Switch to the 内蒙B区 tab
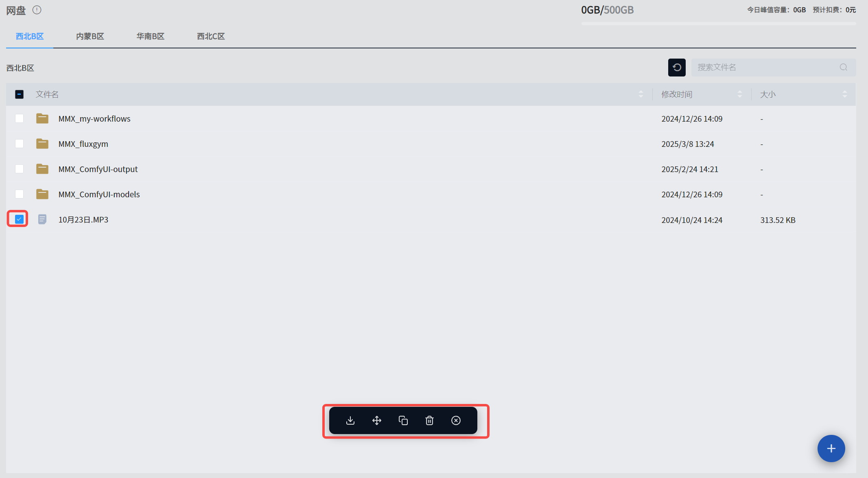This screenshot has width=868, height=478. click(90, 36)
